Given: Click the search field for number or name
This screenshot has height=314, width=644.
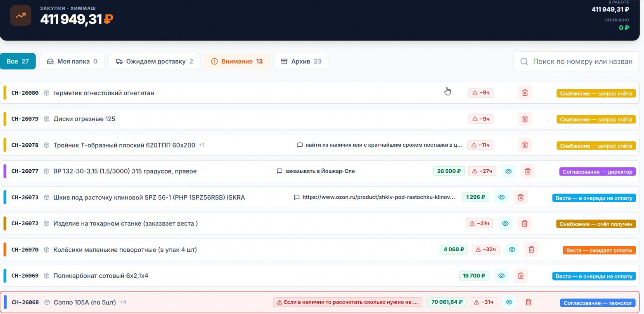Looking at the screenshot, I should coord(582,62).
